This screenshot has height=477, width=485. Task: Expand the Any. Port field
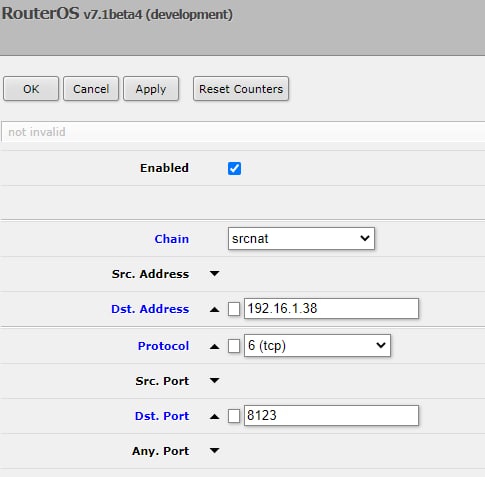click(215, 451)
